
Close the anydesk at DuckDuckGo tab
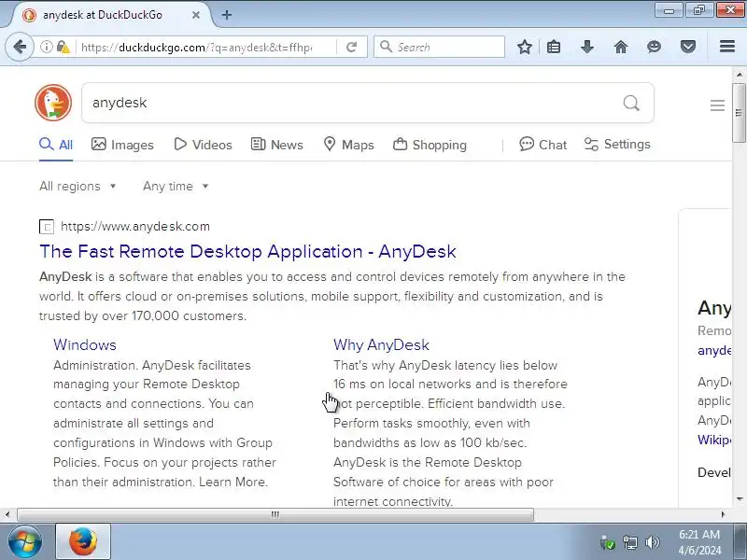click(196, 15)
